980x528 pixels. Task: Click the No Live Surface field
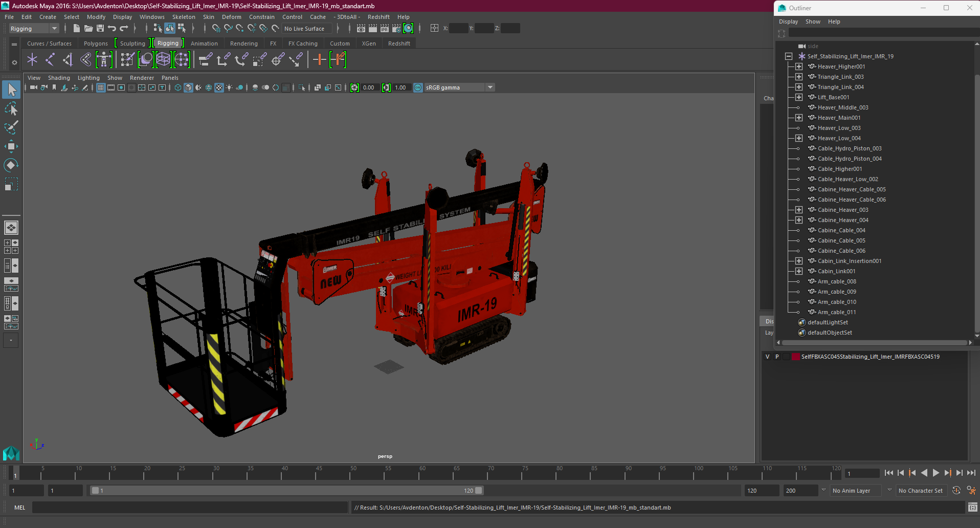(307, 29)
